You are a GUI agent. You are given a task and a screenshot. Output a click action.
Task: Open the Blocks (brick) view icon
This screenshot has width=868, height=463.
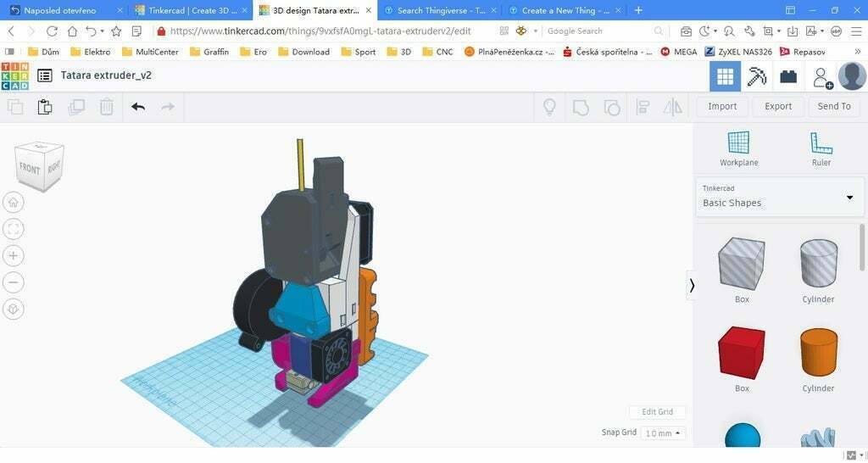click(x=788, y=76)
